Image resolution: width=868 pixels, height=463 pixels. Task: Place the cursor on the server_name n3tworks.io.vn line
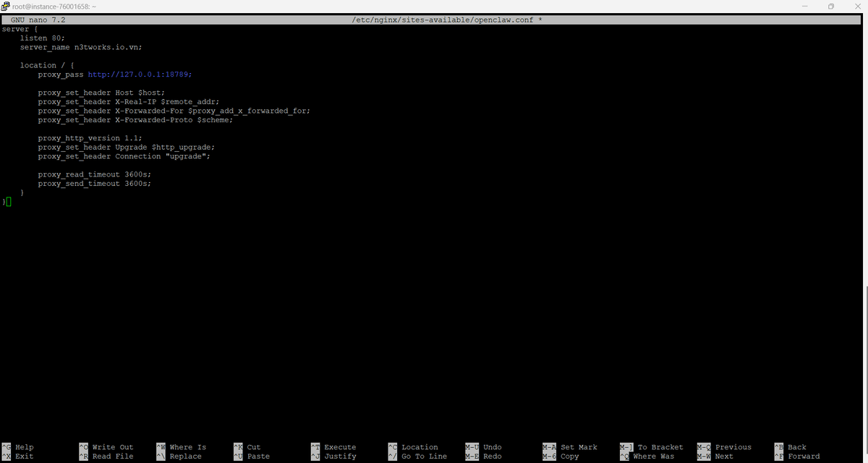81,47
